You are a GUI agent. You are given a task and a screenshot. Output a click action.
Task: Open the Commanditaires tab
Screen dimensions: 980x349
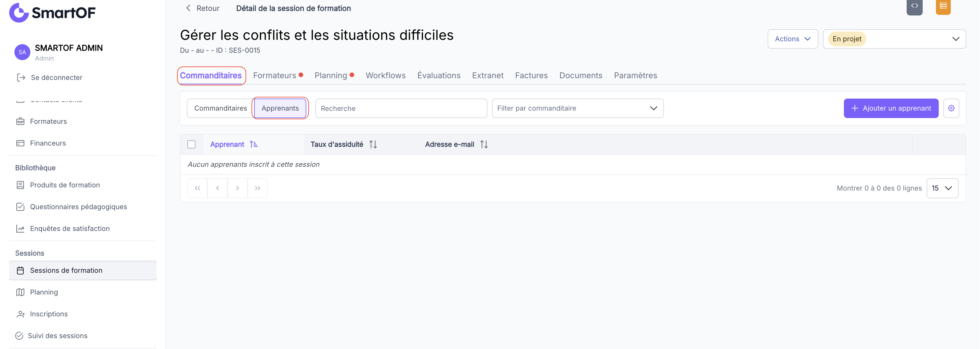(211, 75)
